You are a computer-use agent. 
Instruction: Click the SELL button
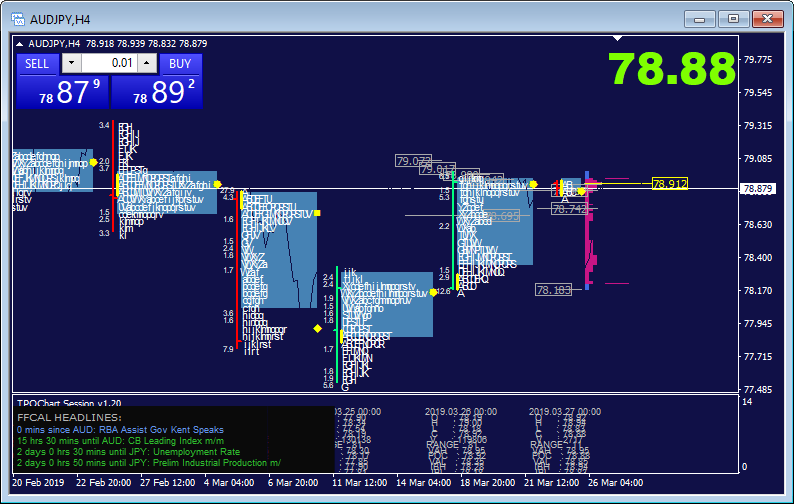pos(37,64)
